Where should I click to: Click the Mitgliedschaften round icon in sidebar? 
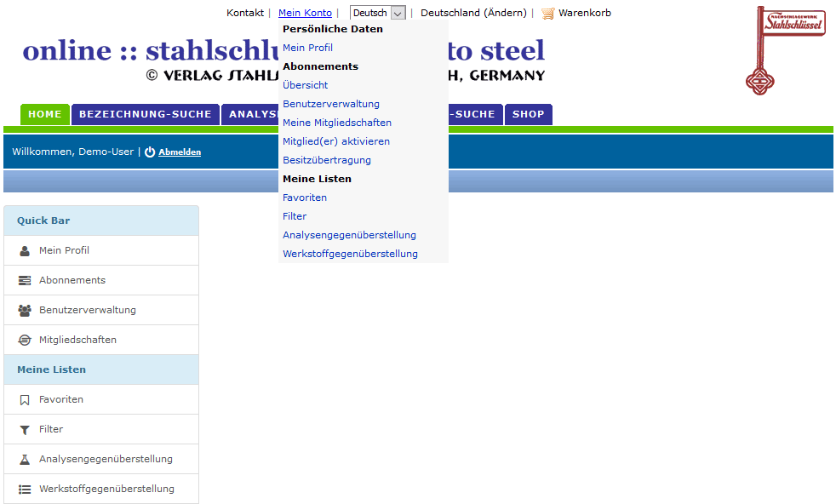(x=25, y=341)
